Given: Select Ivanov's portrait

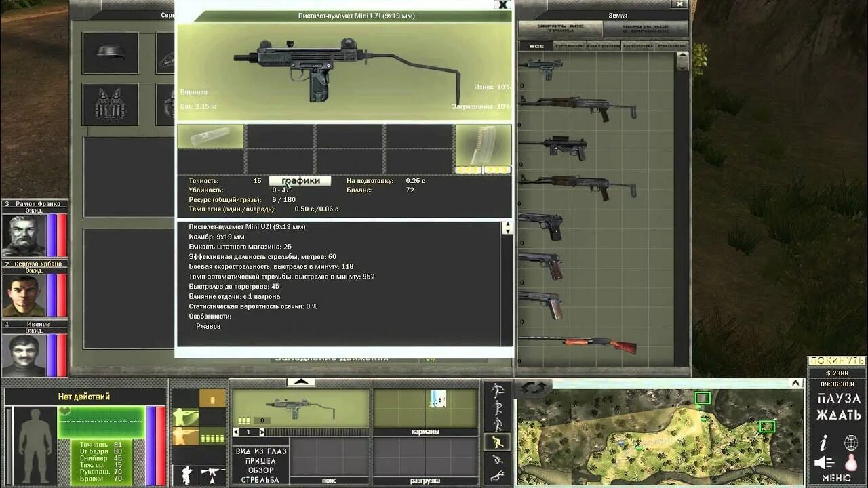Looking at the screenshot, I should pos(24,355).
